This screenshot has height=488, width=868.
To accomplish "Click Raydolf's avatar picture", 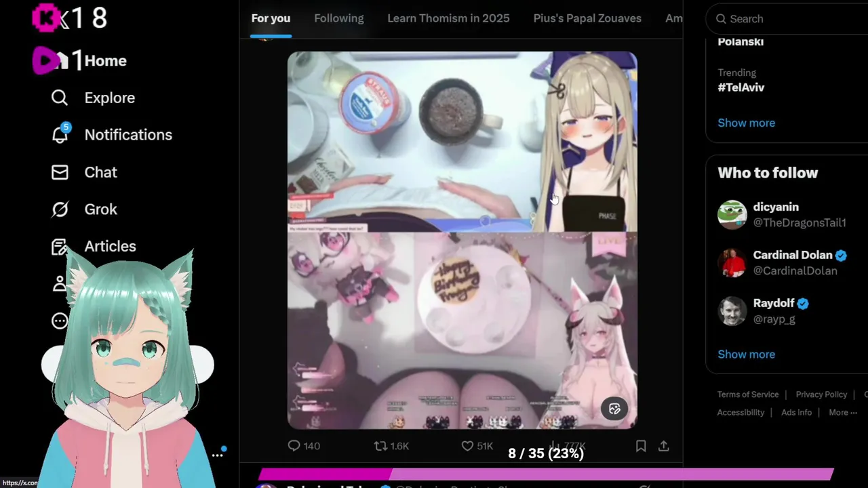I will pos(732,311).
